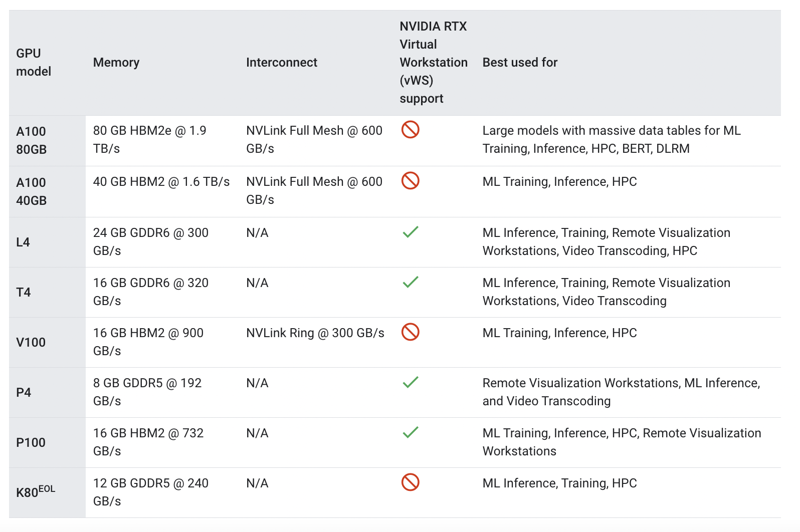The width and height of the screenshot is (800, 532).
Task: Click the red prohibited icon for V100
Action: coord(410,332)
